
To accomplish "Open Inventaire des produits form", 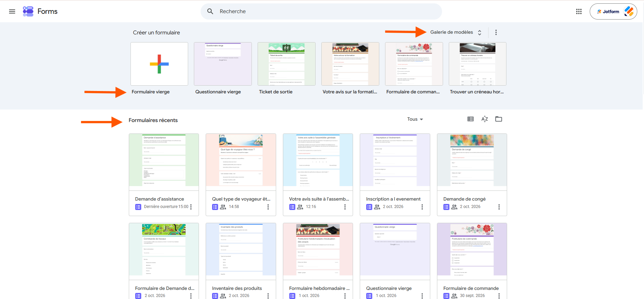I will 241,261.
